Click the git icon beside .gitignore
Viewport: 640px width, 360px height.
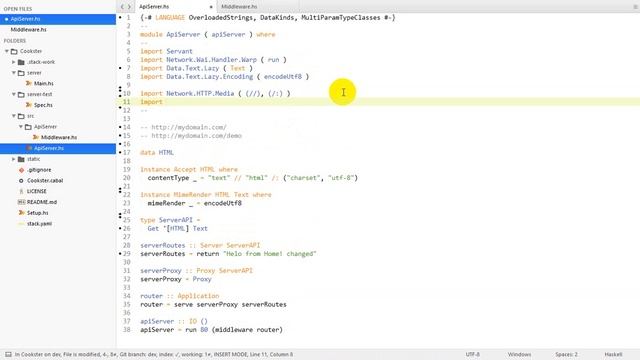pyautogui.click(x=21, y=170)
